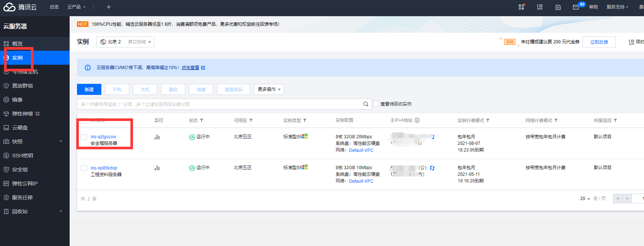Viewport: 644px width, 246px height.
Task: Go to first page pagination button
Action: [x=618, y=199]
